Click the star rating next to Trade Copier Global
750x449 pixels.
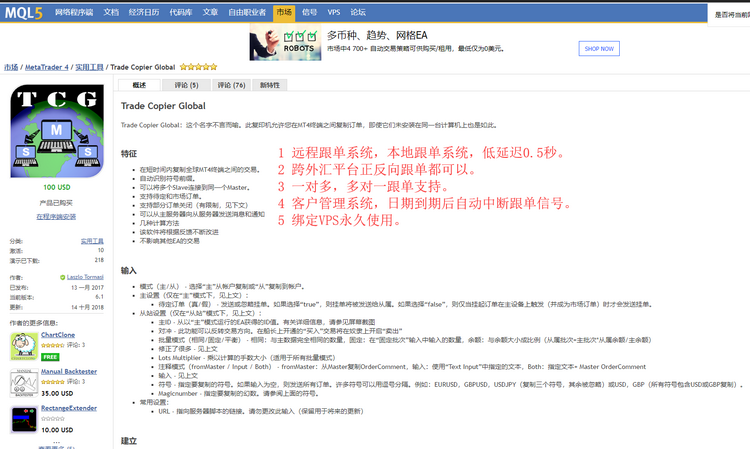pyautogui.click(x=199, y=67)
